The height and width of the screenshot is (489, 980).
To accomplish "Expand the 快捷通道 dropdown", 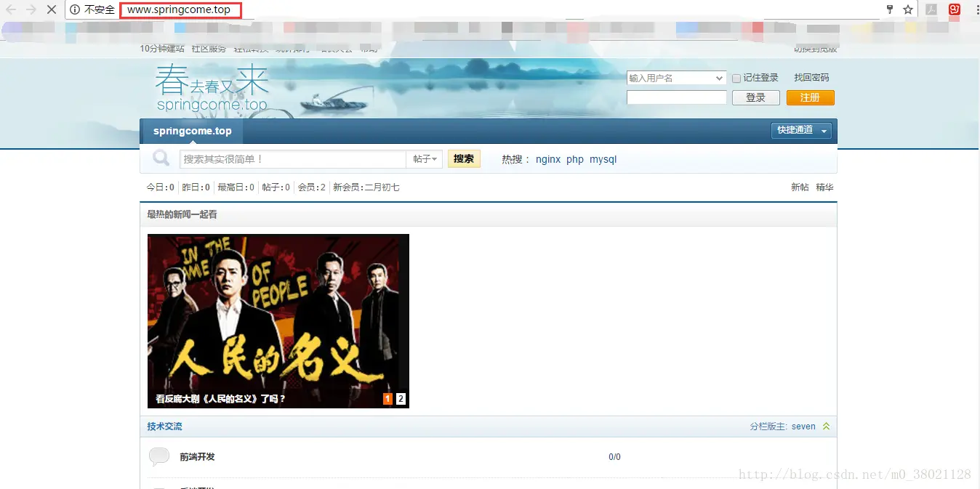I will click(800, 131).
